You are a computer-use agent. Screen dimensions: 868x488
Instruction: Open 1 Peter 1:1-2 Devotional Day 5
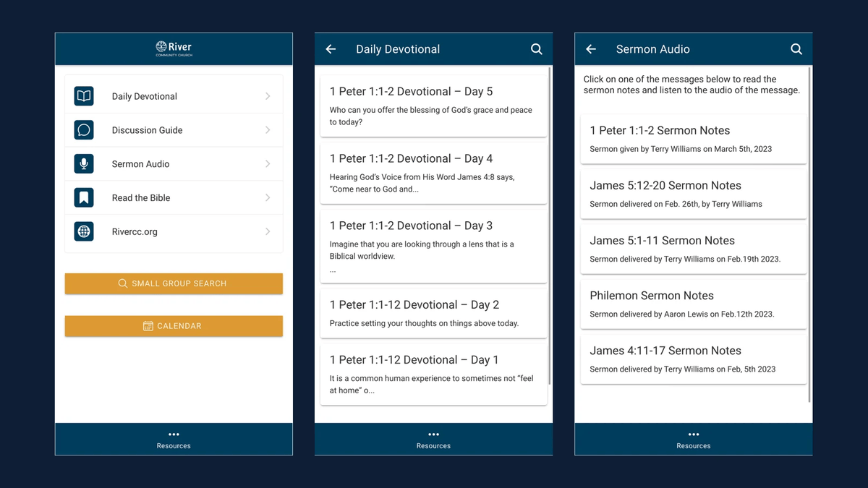[x=433, y=106]
